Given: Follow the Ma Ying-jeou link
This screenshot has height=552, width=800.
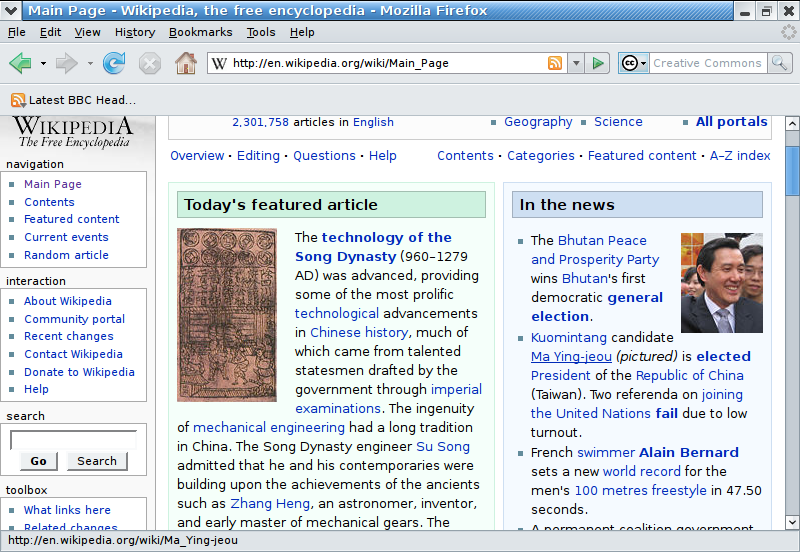Looking at the screenshot, I should tap(571, 357).
